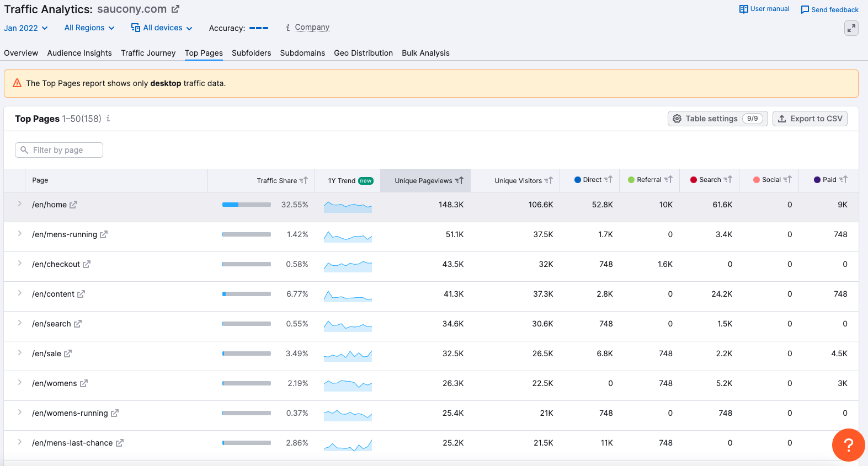Open the All Regions dropdown
Image resolution: width=868 pixels, height=466 pixels.
coord(89,28)
